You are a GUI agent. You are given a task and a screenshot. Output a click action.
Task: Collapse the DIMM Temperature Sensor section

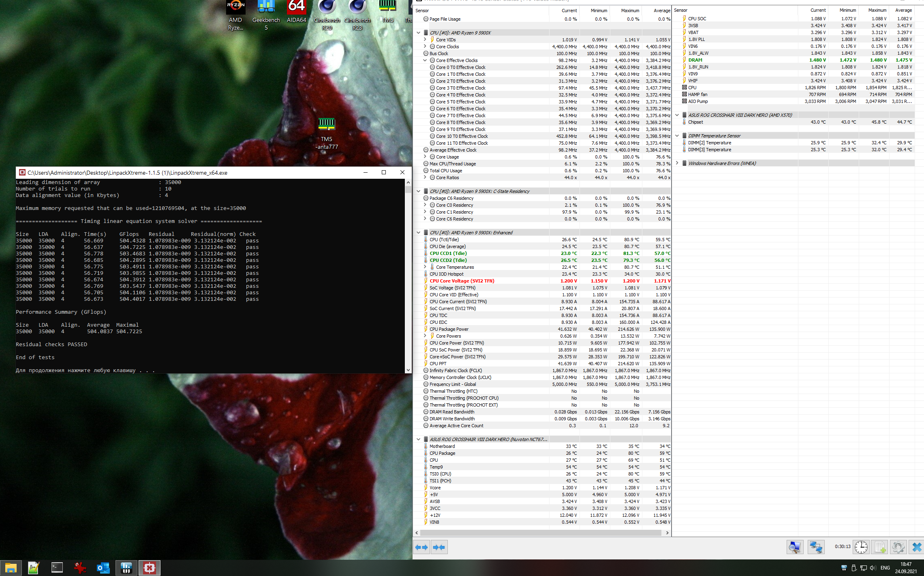[677, 136]
